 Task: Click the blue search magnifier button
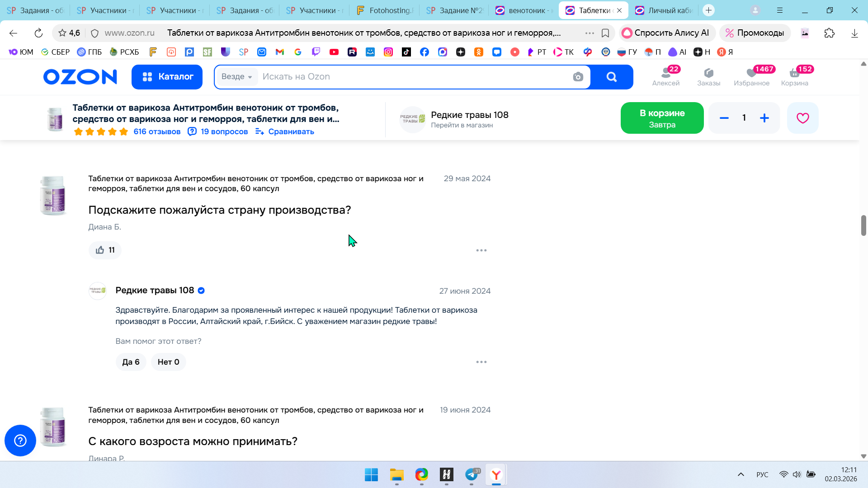coord(611,77)
